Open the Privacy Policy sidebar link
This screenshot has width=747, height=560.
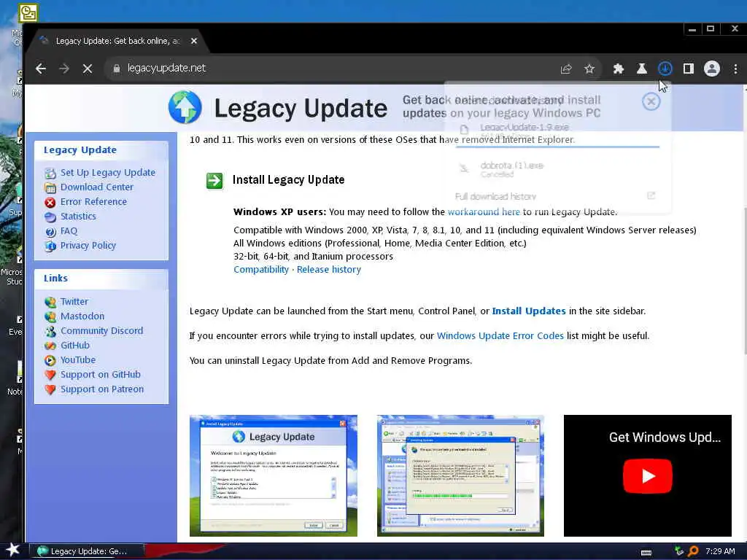click(x=88, y=246)
